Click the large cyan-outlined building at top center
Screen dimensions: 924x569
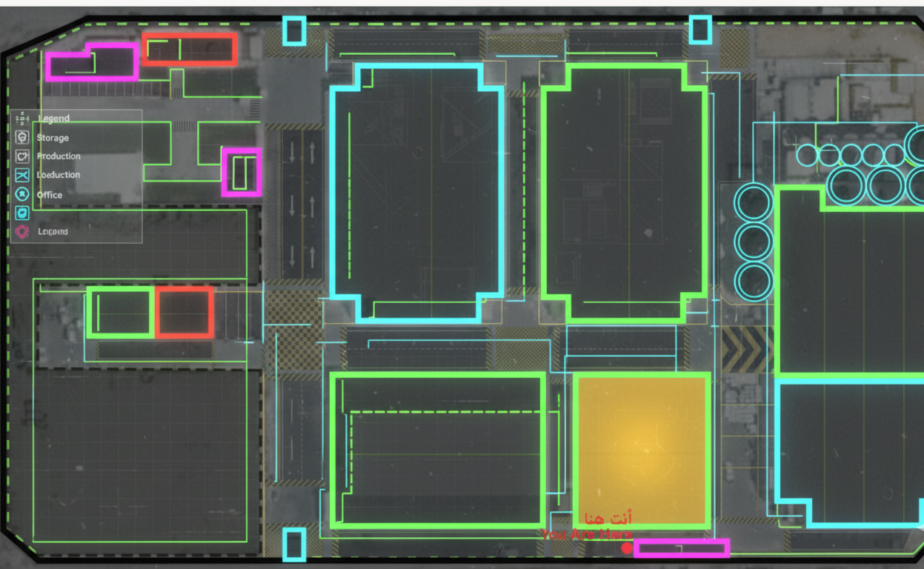[418, 191]
